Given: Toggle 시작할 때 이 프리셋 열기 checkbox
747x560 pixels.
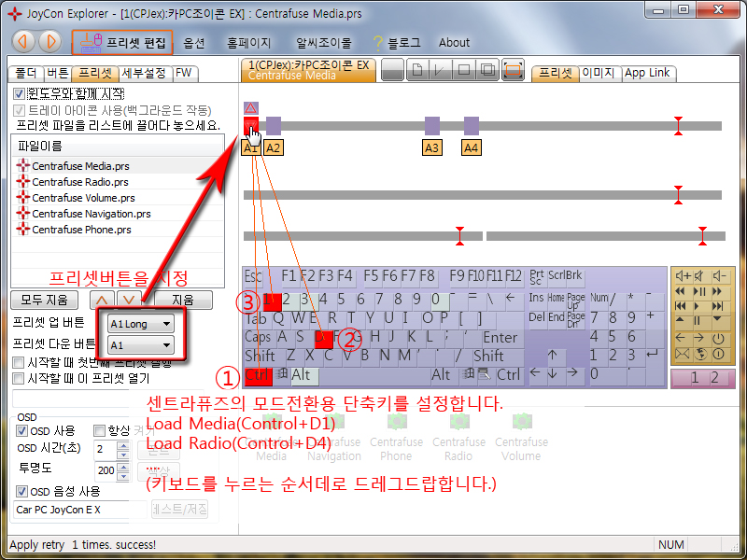Looking at the screenshot, I should (x=18, y=379).
